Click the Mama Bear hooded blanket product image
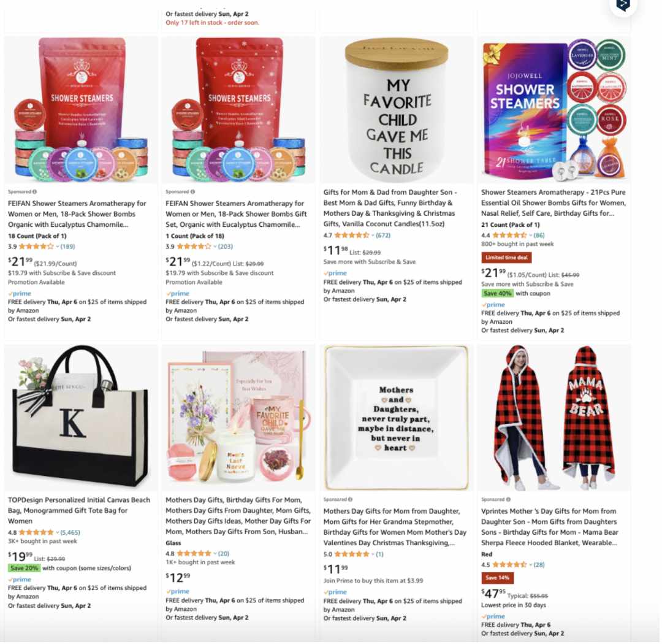Viewport: 662px width, 644px height. [x=554, y=418]
